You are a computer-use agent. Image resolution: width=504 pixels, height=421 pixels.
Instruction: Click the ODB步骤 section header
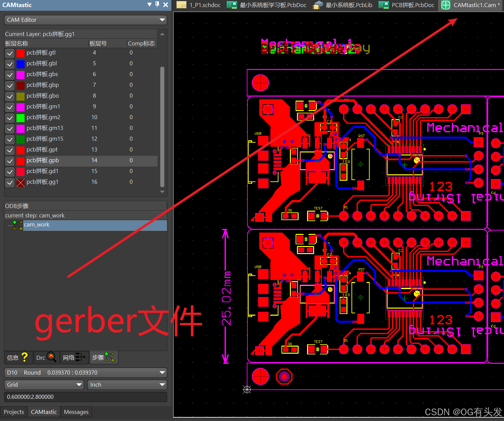pyautogui.click(x=86, y=206)
